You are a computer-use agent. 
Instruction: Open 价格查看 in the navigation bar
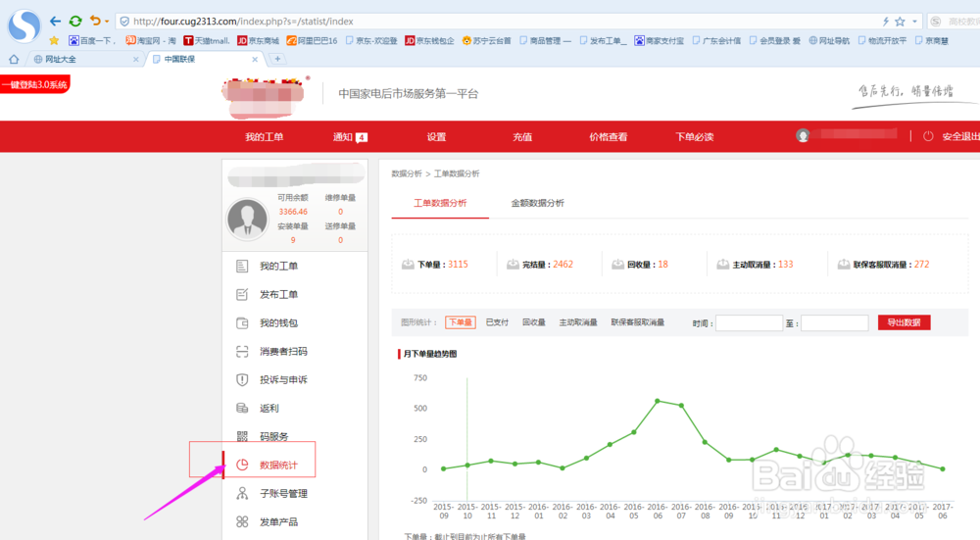[x=609, y=137]
